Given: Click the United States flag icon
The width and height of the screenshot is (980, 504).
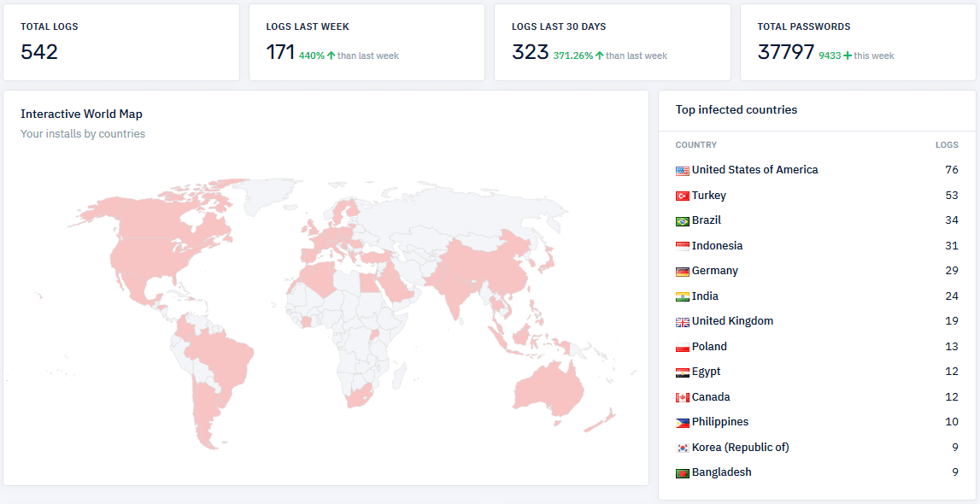Looking at the screenshot, I should [x=682, y=171].
